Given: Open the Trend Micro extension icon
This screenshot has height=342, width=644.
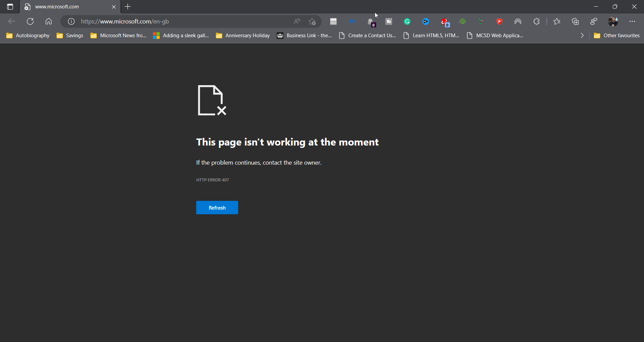Looking at the screenshot, I should pos(445,22).
